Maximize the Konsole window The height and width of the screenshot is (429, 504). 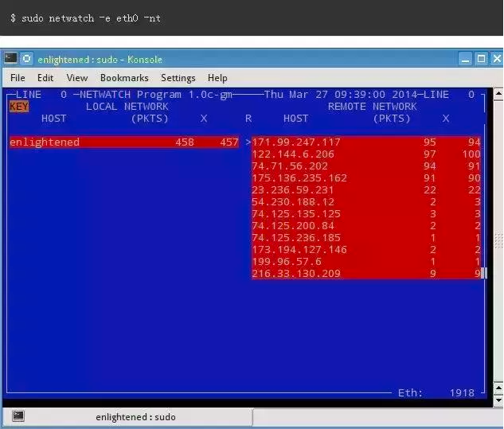coord(481,59)
